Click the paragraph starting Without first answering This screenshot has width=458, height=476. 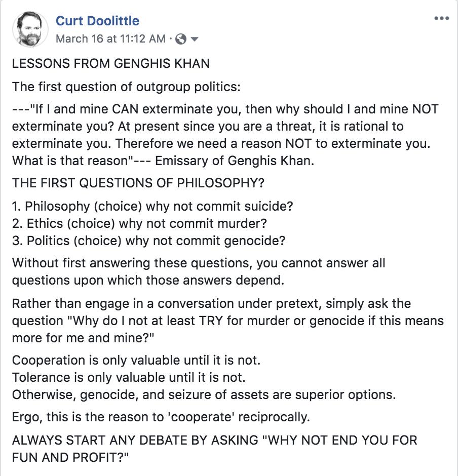[198, 272]
